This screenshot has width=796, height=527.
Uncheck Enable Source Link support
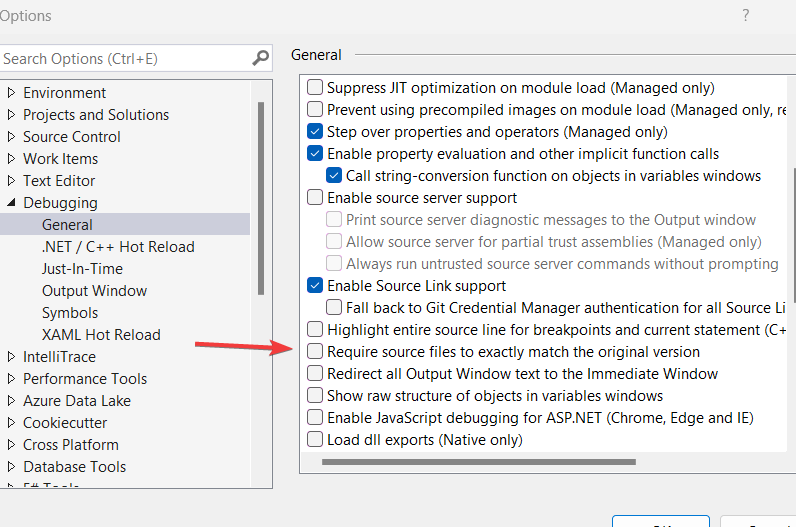[315, 286]
